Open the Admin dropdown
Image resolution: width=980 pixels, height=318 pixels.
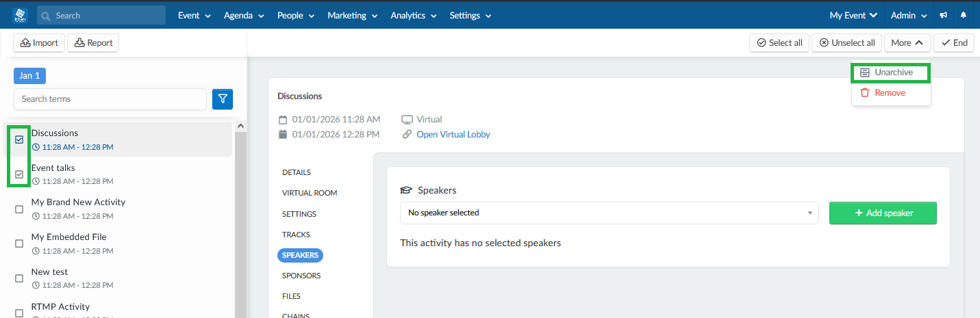[909, 15]
